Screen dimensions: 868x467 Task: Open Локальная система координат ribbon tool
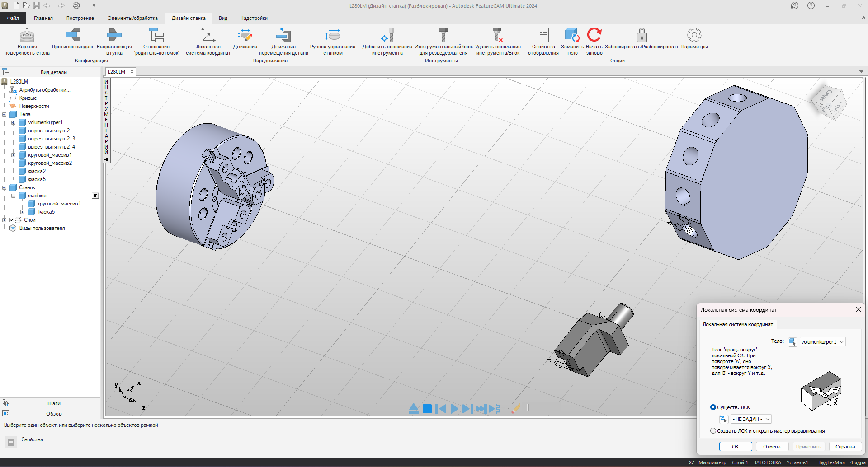pyautogui.click(x=208, y=41)
